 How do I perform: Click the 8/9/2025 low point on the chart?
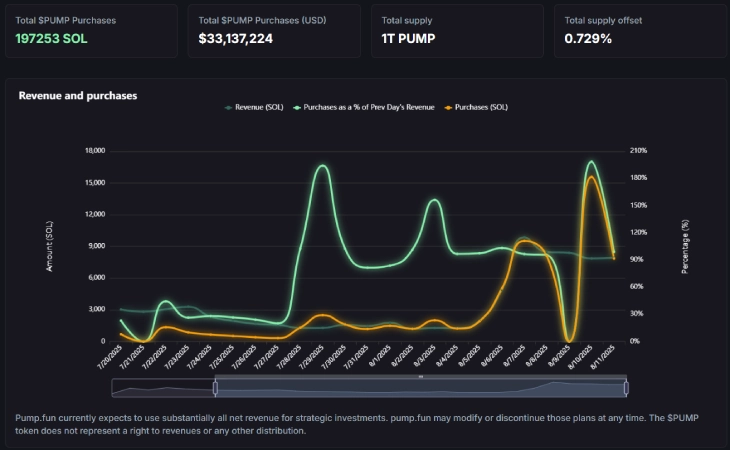click(569, 340)
